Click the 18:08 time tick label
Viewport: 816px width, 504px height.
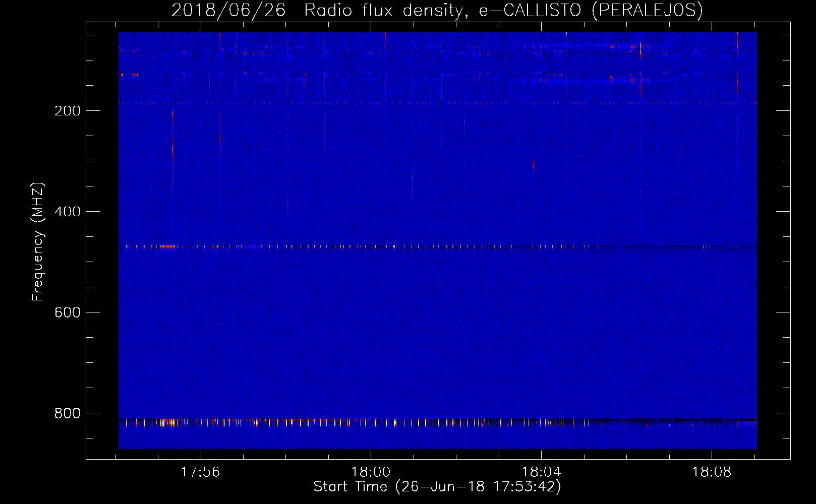pyautogui.click(x=712, y=472)
